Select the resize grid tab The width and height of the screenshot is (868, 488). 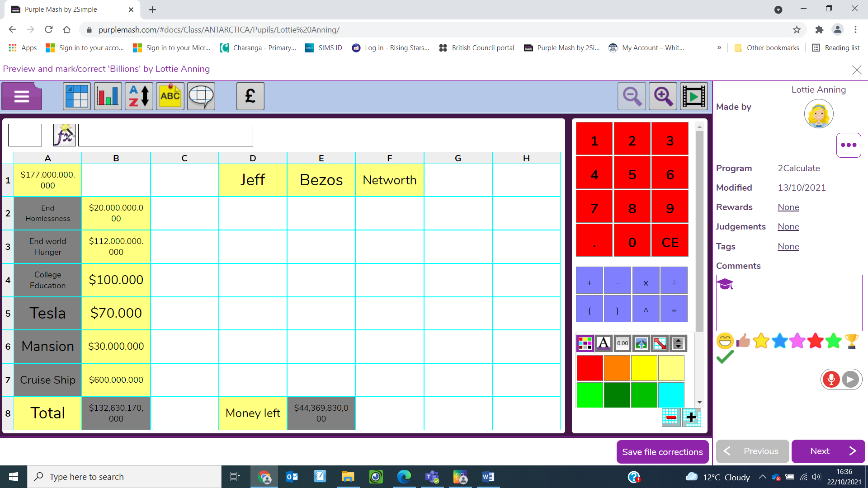660,343
